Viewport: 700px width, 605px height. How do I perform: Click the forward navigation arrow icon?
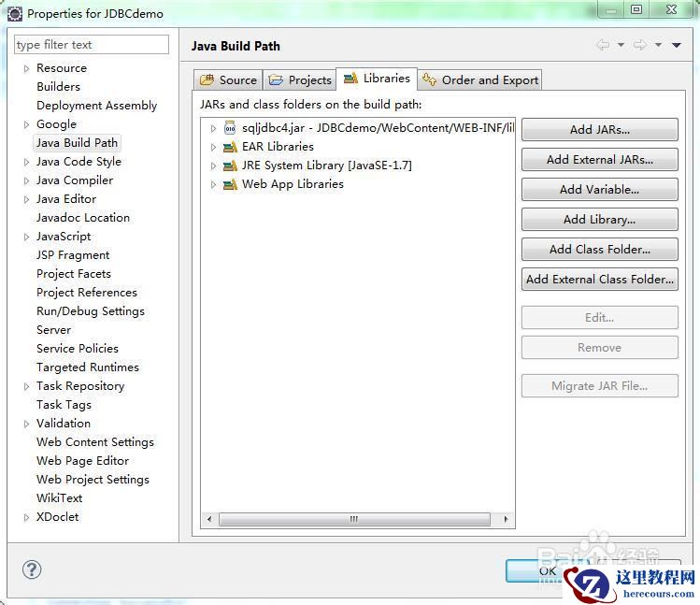tap(640, 45)
